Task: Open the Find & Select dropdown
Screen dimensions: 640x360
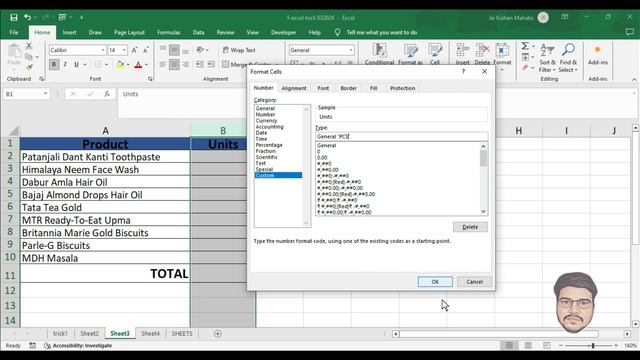Action: [x=568, y=58]
